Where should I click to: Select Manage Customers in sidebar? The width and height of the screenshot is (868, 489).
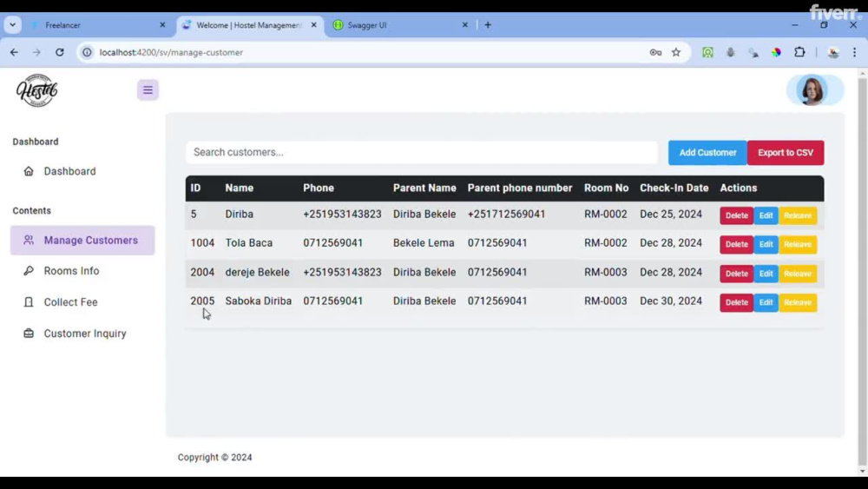(x=82, y=241)
